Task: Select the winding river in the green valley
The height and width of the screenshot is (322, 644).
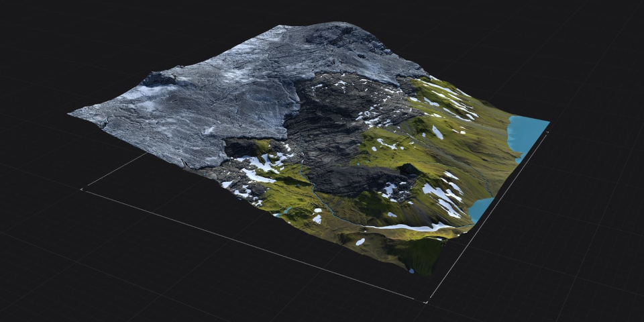Action: click(x=315, y=195)
